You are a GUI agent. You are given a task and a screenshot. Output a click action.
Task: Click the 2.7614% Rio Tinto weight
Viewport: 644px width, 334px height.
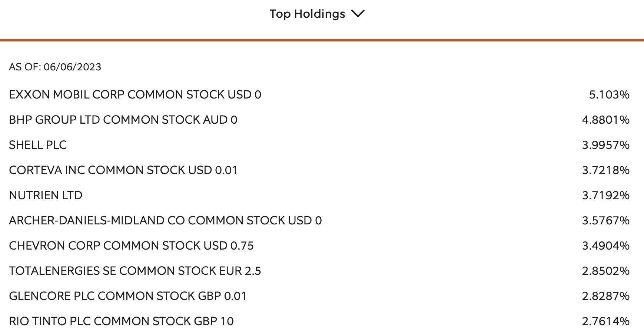(606, 321)
